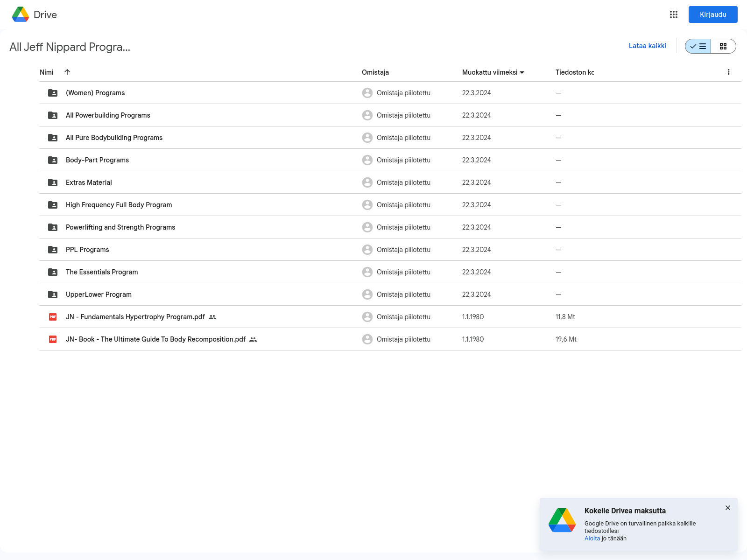This screenshot has height=560, width=747.
Task: Click the All Pure Bodybuilding Programs folder icon
Action: 53,138
